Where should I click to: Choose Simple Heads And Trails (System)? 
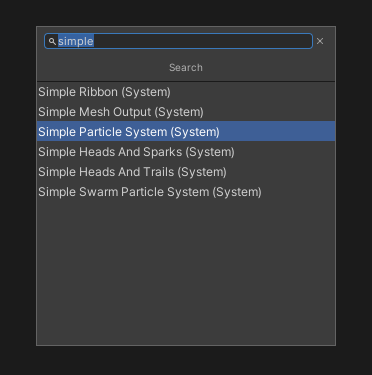186,172
